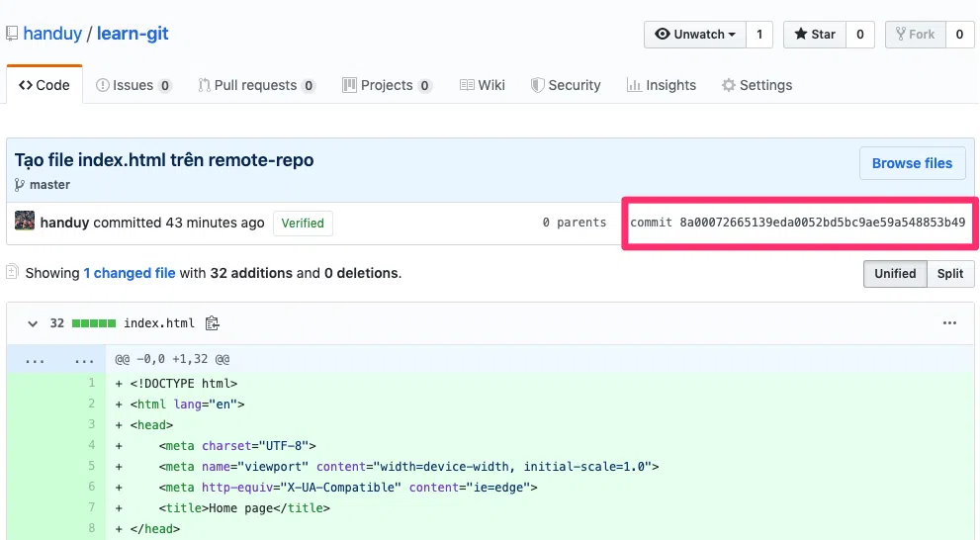980x540 pixels.
Task: Click the Settings gear icon
Action: pyautogui.click(x=729, y=85)
